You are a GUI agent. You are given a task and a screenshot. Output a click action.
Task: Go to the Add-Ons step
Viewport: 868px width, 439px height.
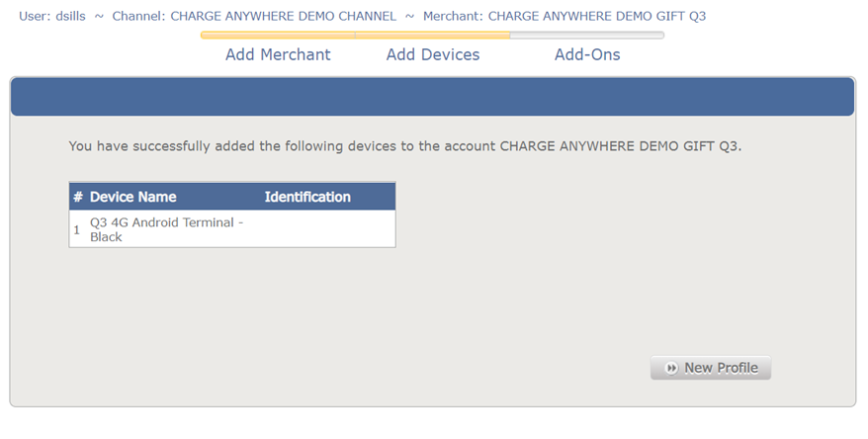pos(587,54)
